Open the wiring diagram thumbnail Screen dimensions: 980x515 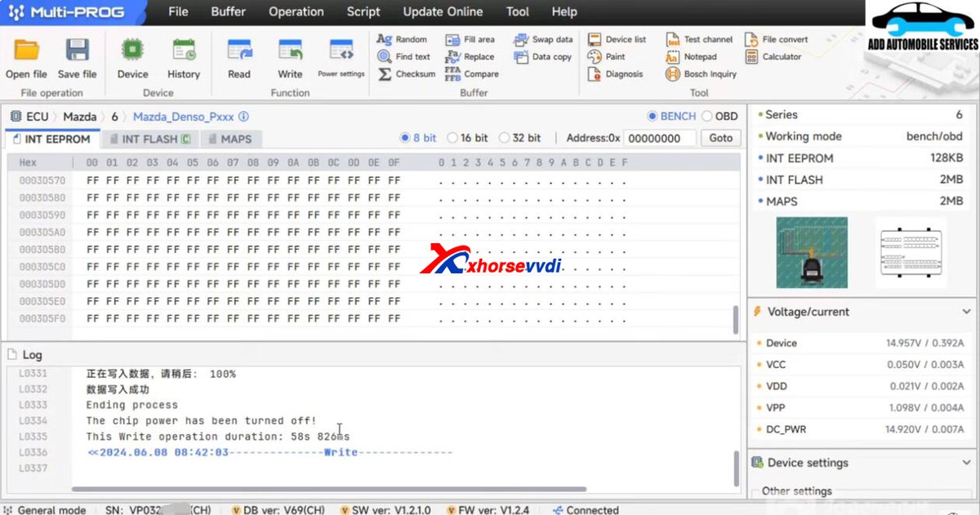point(811,252)
